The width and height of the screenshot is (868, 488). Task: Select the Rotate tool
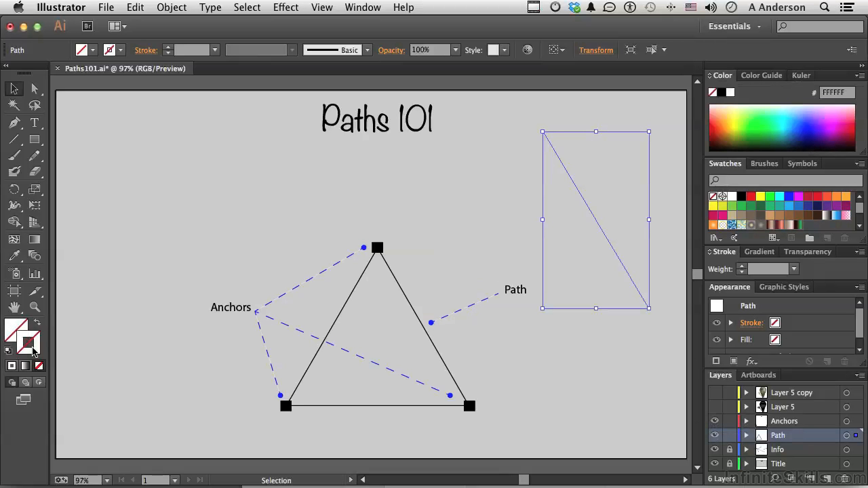coord(14,189)
